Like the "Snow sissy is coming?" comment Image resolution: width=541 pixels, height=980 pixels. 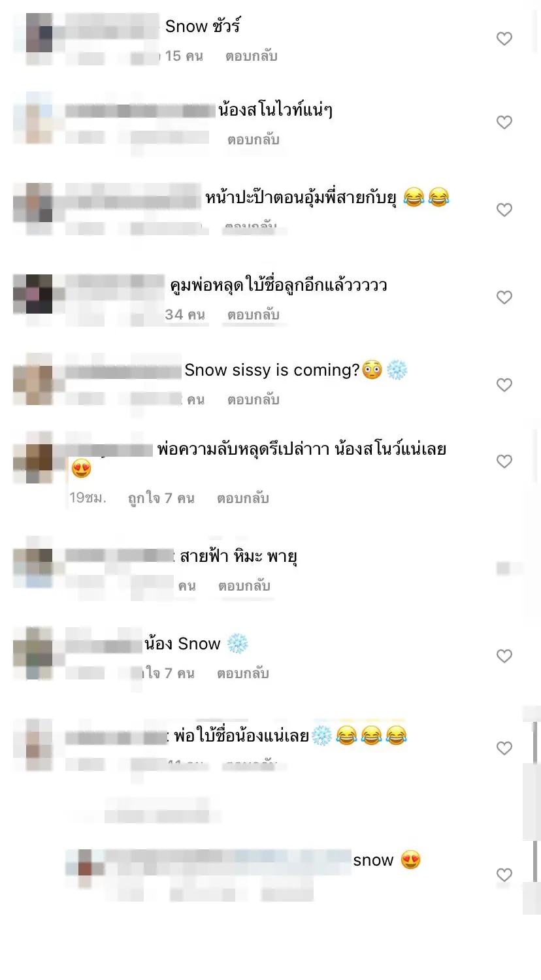[504, 385]
